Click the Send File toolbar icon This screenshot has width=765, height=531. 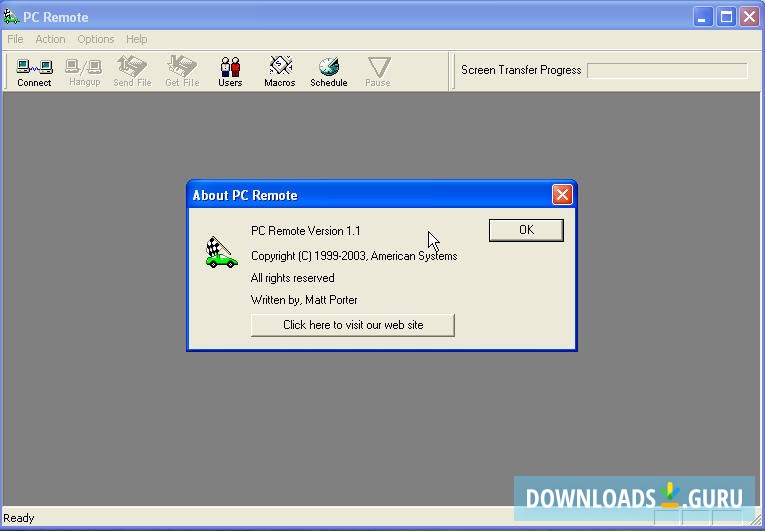click(132, 72)
